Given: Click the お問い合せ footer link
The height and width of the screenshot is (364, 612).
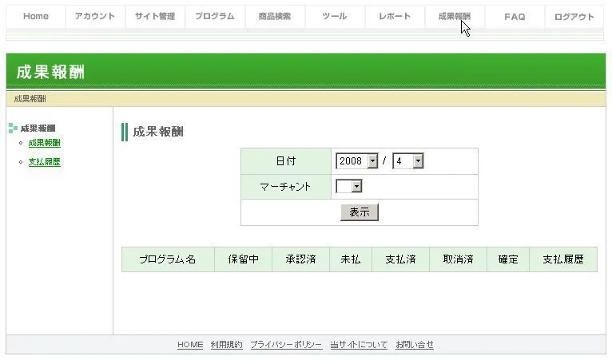Looking at the screenshot, I should pyautogui.click(x=415, y=345).
